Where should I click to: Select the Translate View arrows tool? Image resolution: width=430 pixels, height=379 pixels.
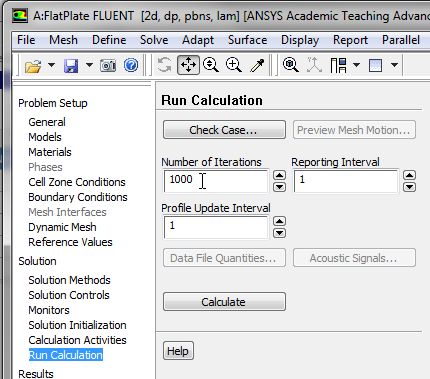pos(189,65)
